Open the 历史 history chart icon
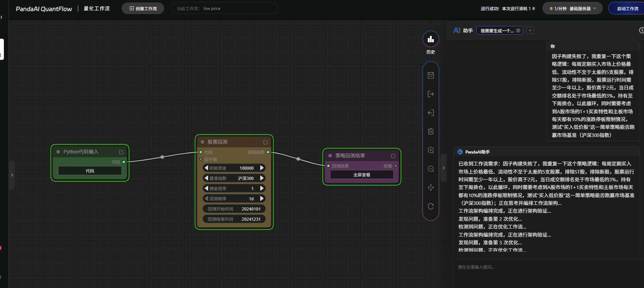Image resolution: width=644 pixels, height=288 pixels. (x=431, y=39)
